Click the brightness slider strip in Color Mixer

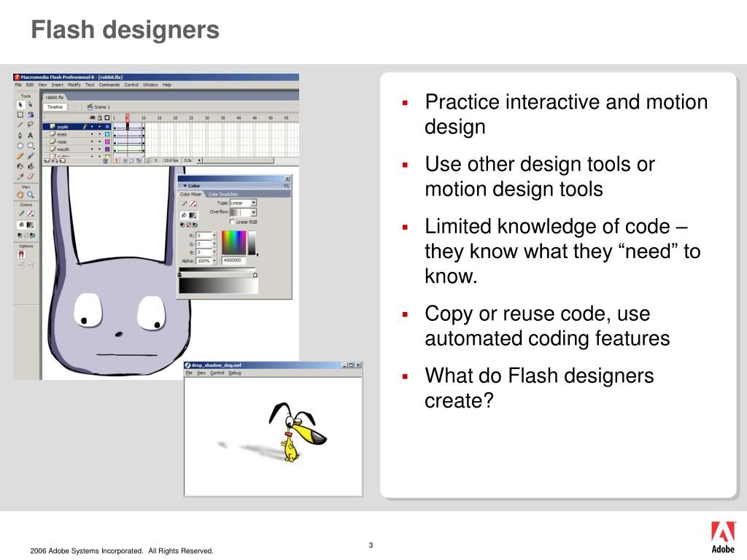coord(252,243)
